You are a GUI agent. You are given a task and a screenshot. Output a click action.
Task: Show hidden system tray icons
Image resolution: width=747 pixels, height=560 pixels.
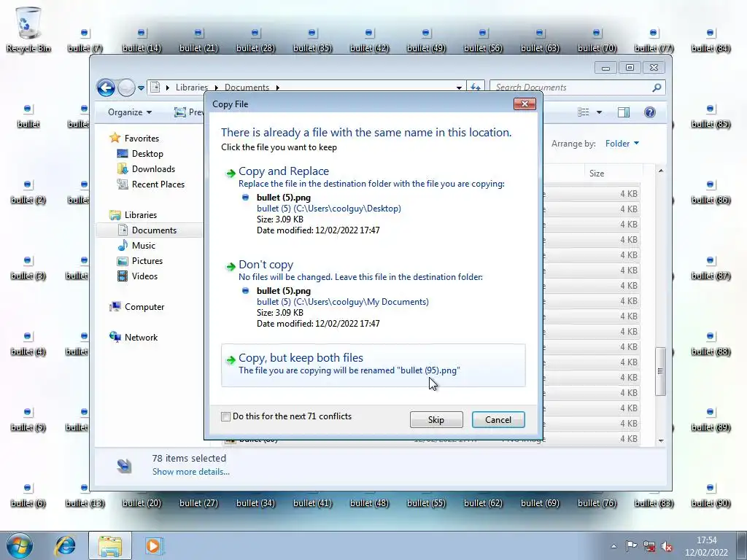point(614,546)
